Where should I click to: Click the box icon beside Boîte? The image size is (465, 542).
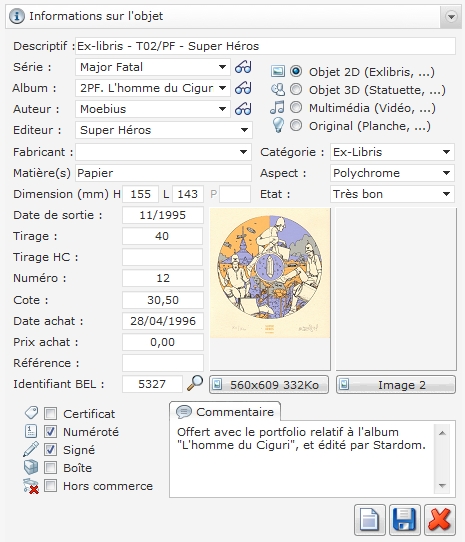coord(31,467)
